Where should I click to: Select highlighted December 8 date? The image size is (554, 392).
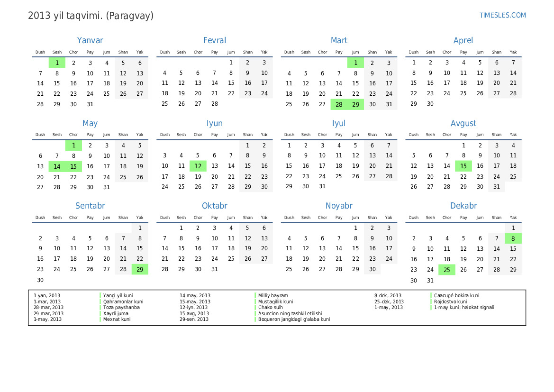click(513, 238)
